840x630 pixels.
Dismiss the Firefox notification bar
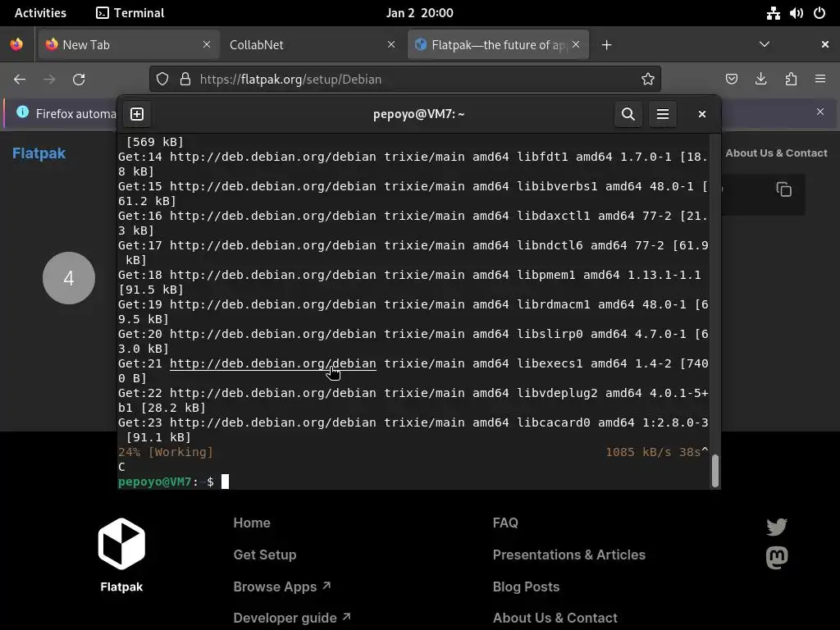coord(820,112)
